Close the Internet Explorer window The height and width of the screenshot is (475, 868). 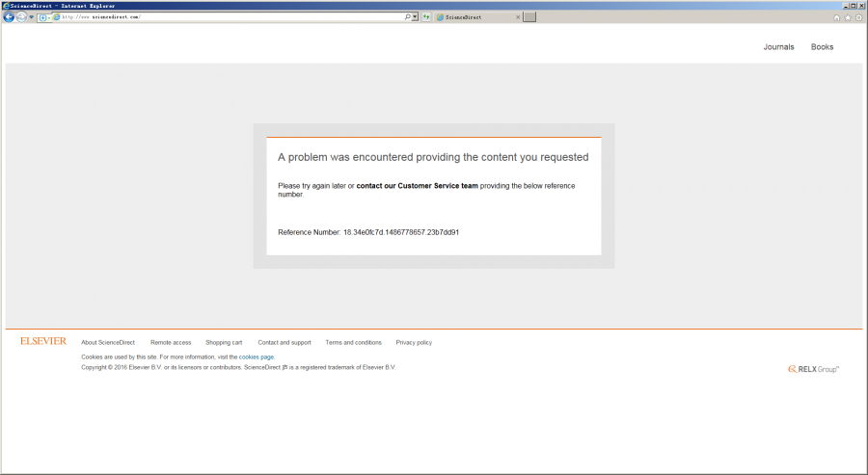click(861, 6)
